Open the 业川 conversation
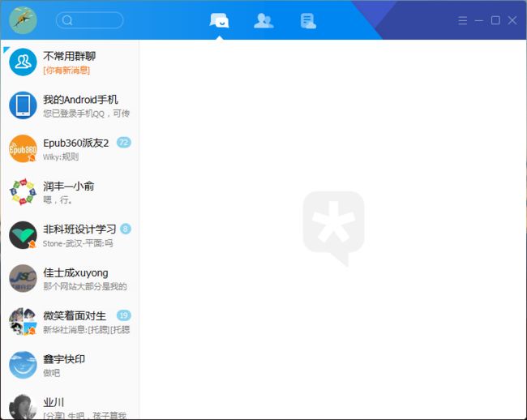This screenshot has width=527, height=420. click(x=70, y=403)
